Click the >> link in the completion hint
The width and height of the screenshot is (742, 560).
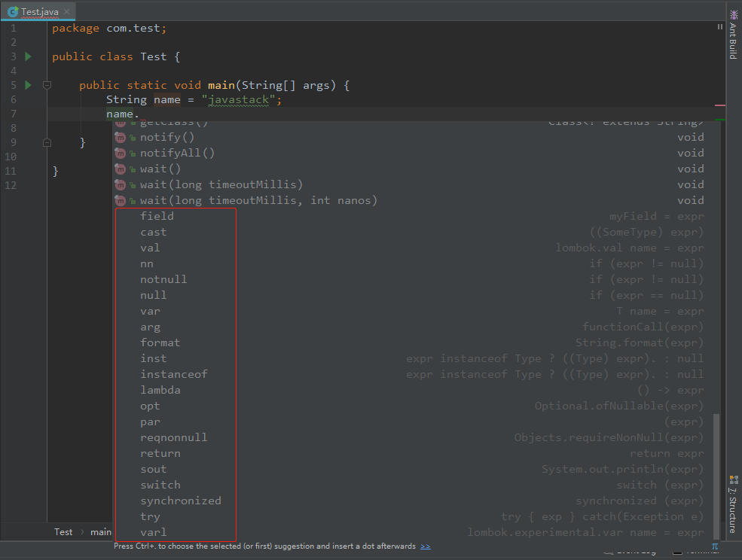click(x=426, y=546)
